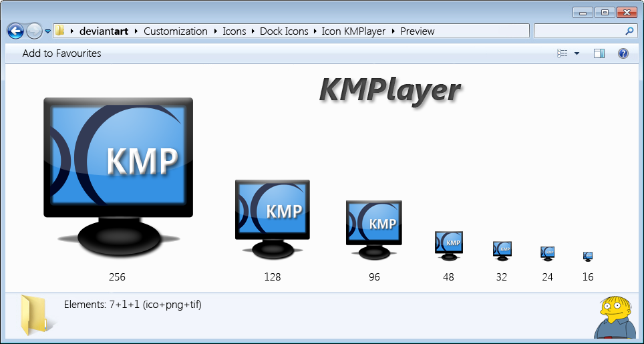The image size is (644, 344).
Task: Click the 32 size label
Action: tap(502, 277)
